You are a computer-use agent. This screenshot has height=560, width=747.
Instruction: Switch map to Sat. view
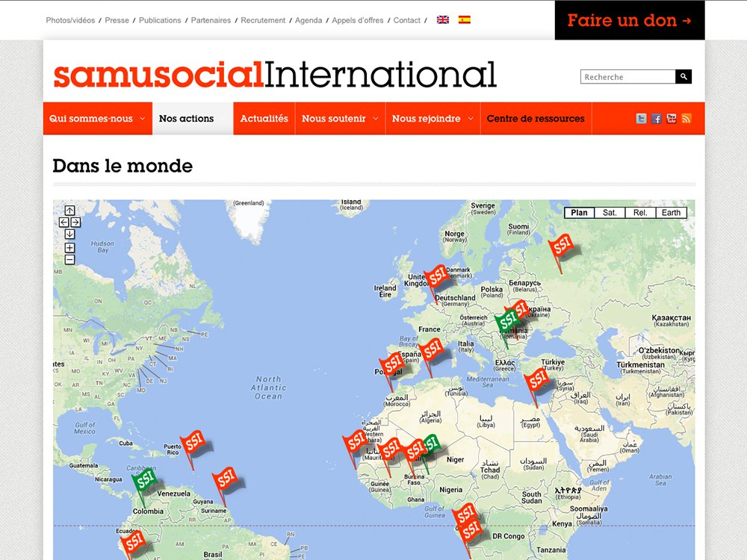click(x=610, y=213)
